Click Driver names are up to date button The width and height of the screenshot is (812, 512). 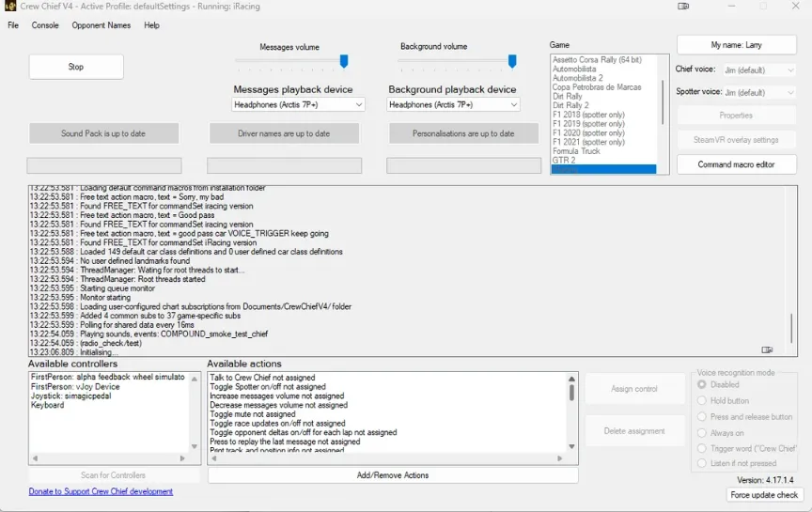(284, 133)
